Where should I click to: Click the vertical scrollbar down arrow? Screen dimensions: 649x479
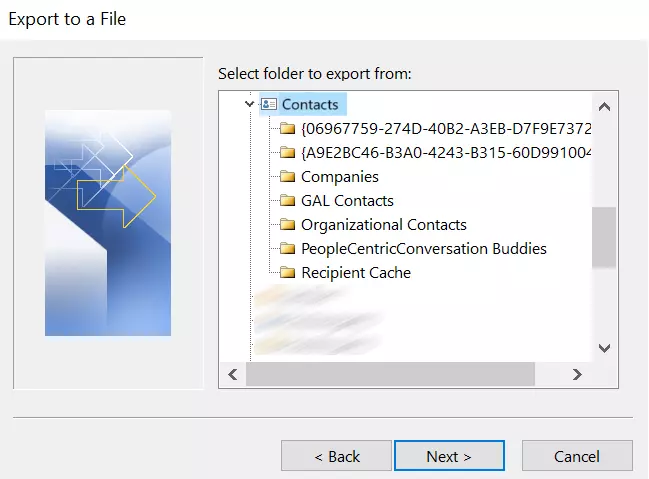tap(604, 348)
